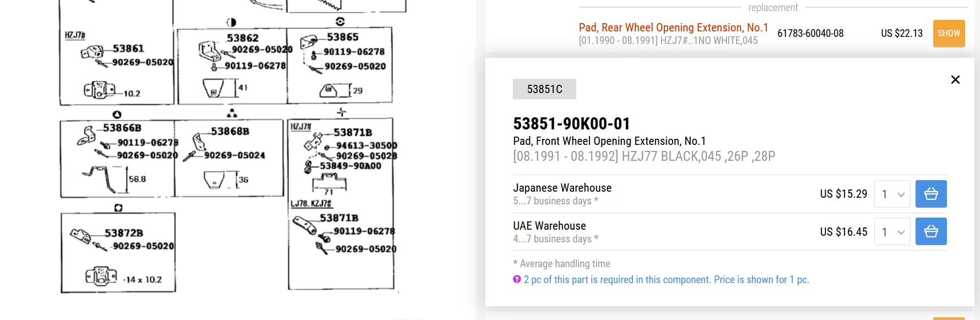This screenshot has width=980, height=320.
Task: Click the 61783-60040-08 part number
Action: click(810, 34)
